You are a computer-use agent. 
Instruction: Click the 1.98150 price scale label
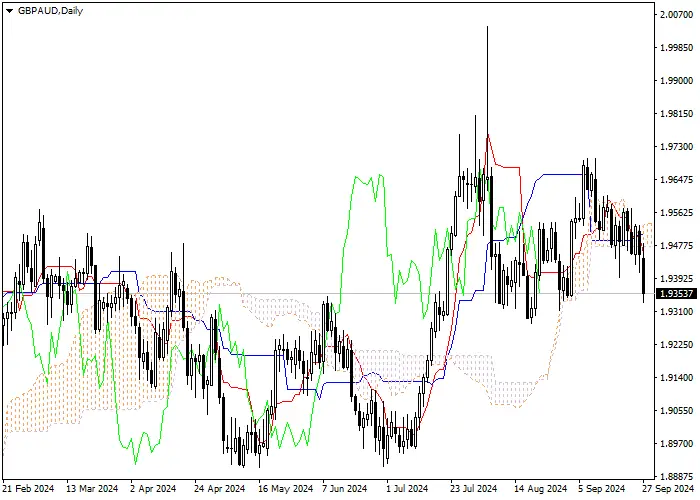point(676,114)
